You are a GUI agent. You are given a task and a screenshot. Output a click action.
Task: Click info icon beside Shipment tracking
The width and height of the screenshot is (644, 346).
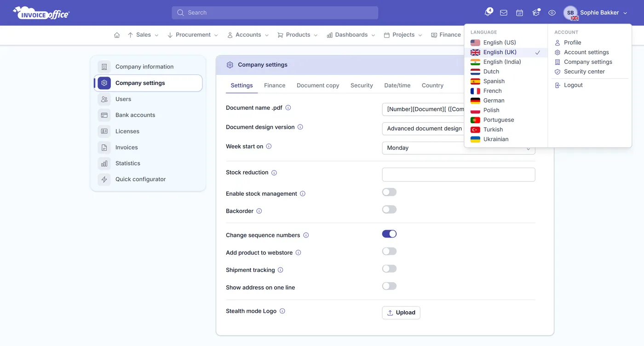pos(281,270)
